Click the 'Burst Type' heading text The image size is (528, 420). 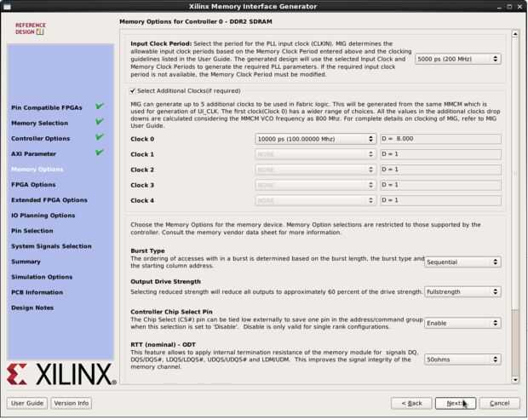click(x=147, y=251)
